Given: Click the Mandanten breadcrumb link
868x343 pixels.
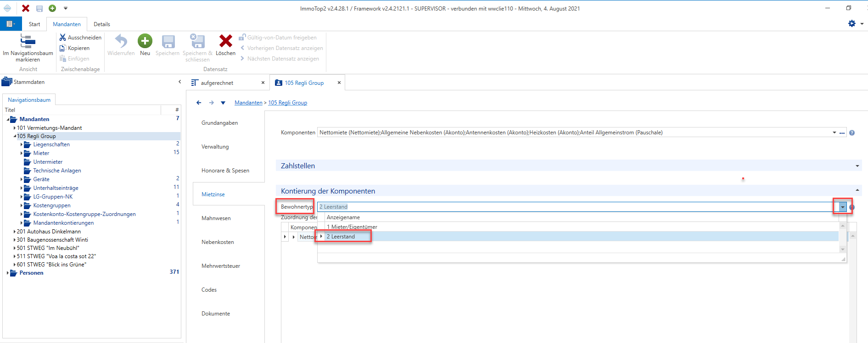Looking at the screenshot, I should coord(248,103).
